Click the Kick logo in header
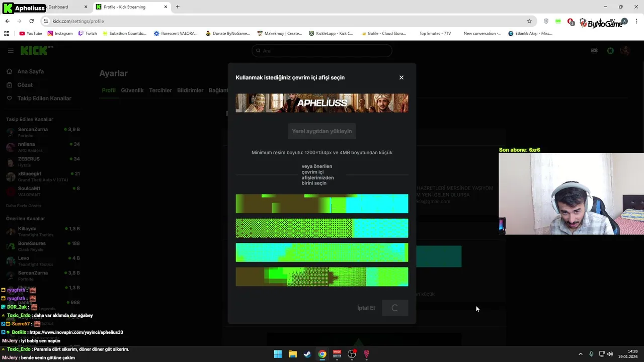 tap(34, 51)
